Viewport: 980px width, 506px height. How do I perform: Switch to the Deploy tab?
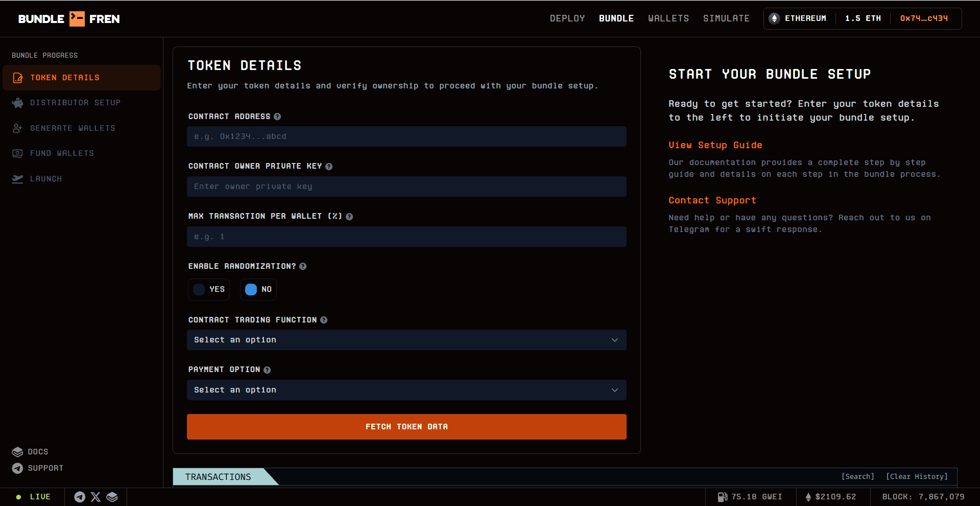[x=567, y=18]
